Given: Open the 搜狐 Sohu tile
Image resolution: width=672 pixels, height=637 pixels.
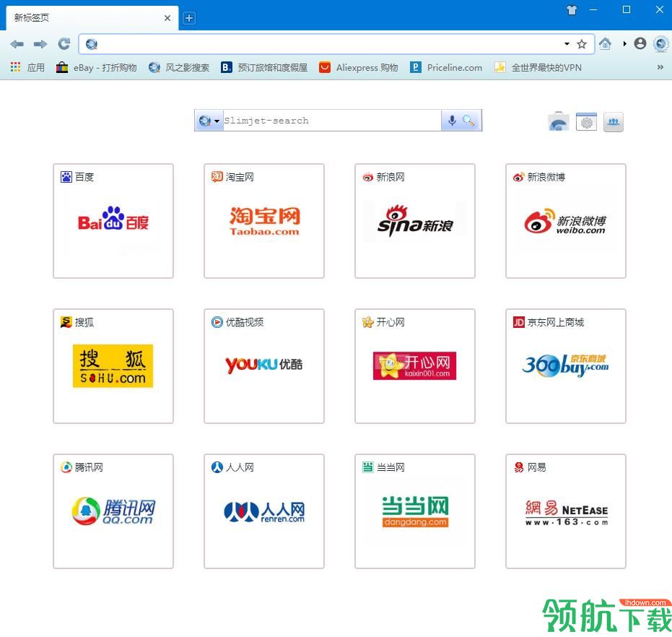Looking at the screenshot, I should click(113, 366).
